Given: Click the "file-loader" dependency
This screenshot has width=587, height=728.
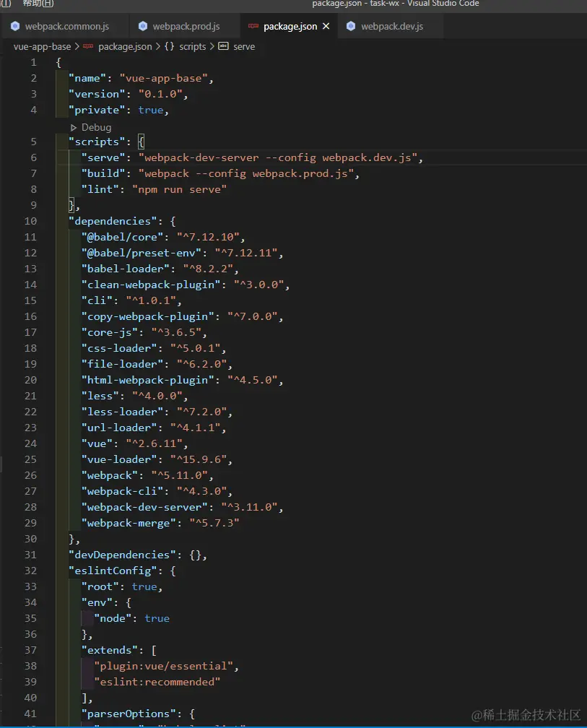Looking at the screenshot, I should (x=122, y=364).
